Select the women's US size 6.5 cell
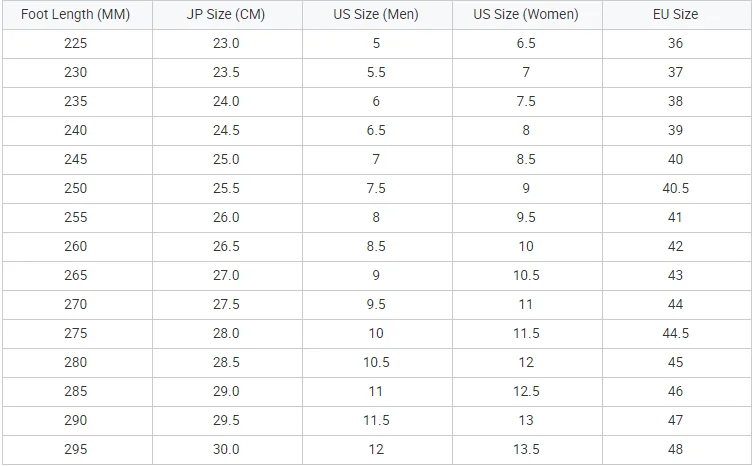Image resolution: width=753 pixels, height=466 pixels. click(x=527, y=44)
